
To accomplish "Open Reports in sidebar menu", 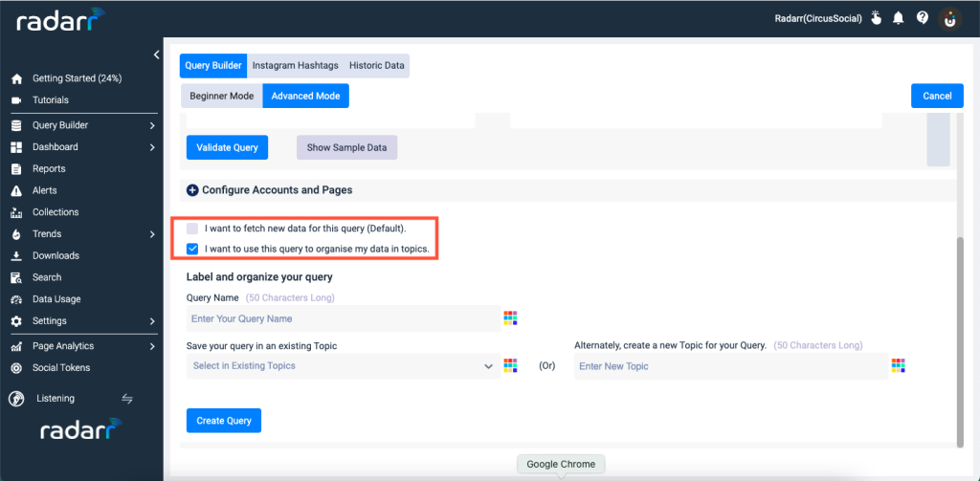I will pyautogui.click(x=49, y=168).
